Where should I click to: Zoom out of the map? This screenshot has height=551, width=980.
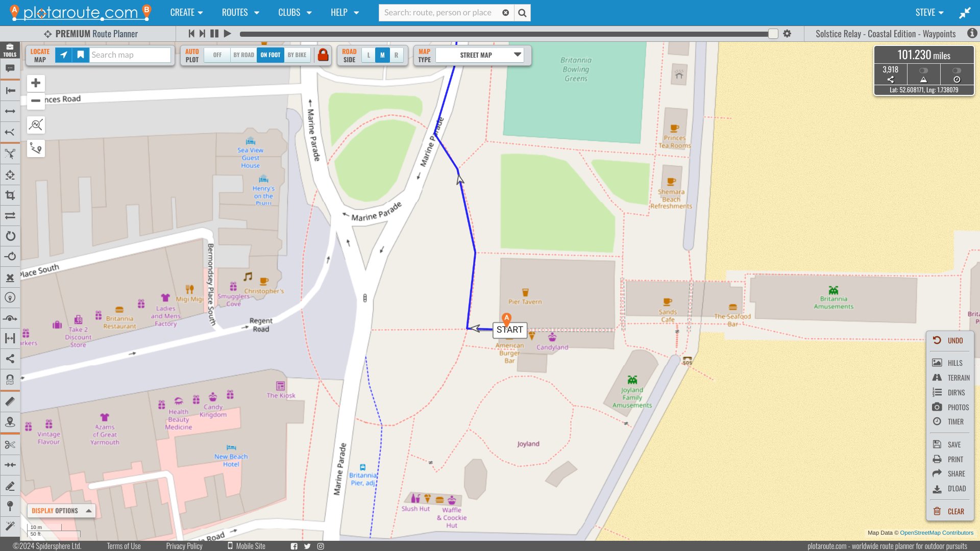click(x=36, y=101)
